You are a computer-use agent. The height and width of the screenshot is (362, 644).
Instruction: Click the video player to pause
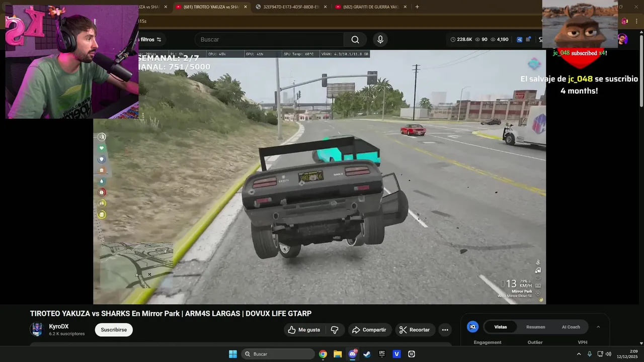[319, 177]
